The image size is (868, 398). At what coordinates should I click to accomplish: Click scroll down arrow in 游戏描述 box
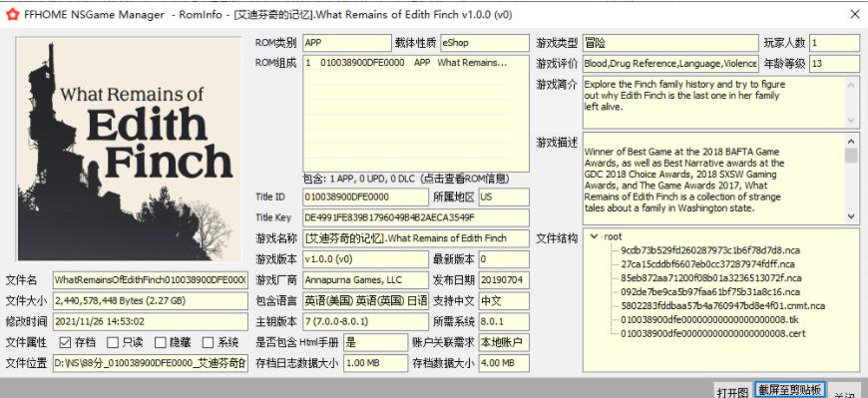(x=851, y=216)
